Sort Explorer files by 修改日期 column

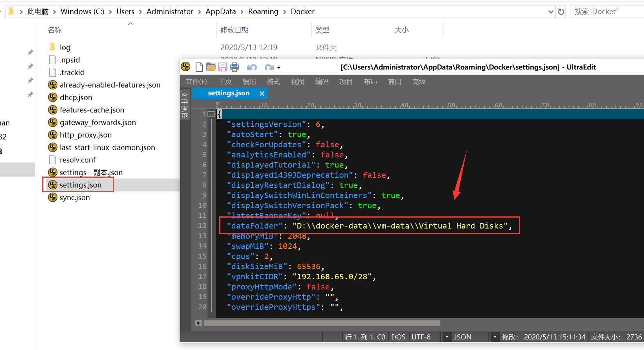[x=234, y=30]
